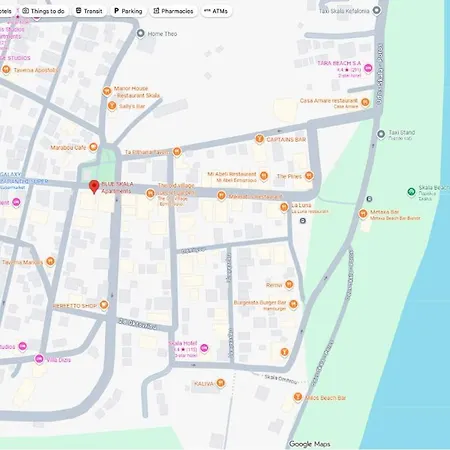
Task: Open the Taverna Manolis marker
Action: coord(50,261)
